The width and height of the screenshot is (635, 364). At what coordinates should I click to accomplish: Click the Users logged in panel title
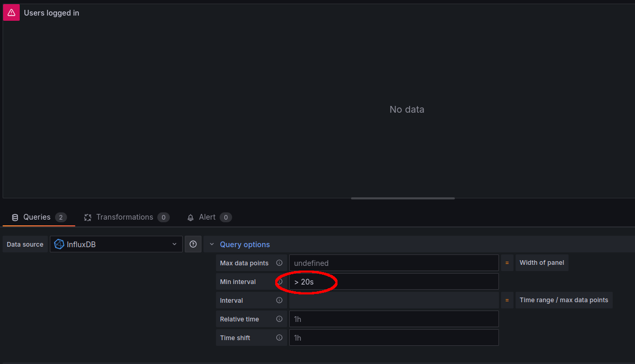point(51,13)
